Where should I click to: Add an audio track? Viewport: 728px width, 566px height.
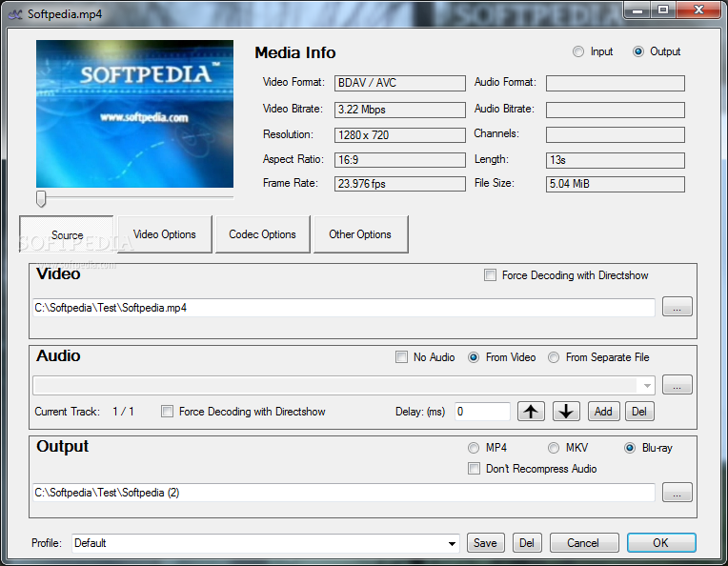(603, 412)
